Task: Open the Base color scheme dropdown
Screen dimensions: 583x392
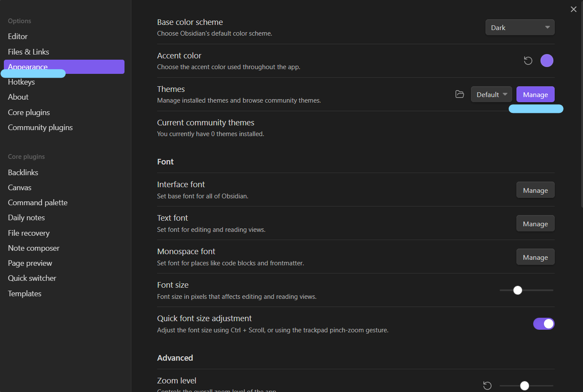Action: [x=519, y=27]
